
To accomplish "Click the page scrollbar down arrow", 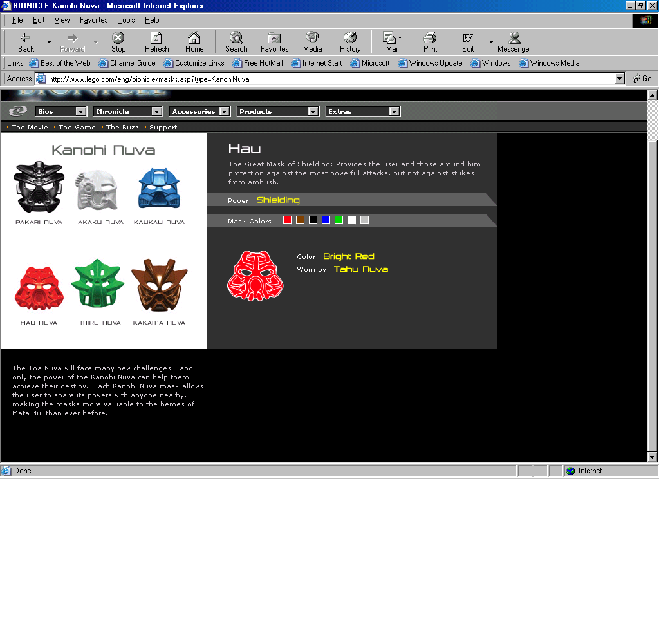I will 653,457.
